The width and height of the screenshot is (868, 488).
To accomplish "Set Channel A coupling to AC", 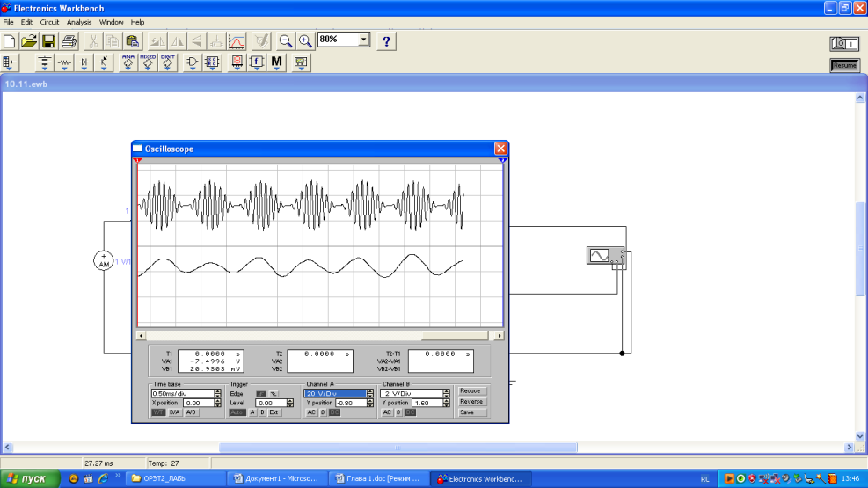I will (311, 412).
